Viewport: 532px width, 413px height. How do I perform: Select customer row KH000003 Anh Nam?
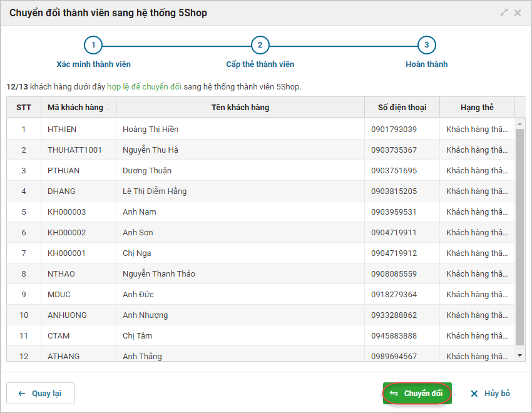point(240,212)
